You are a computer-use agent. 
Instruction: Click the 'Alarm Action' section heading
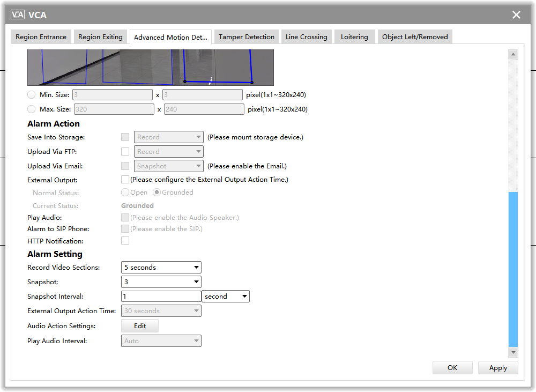click(54, 124)
